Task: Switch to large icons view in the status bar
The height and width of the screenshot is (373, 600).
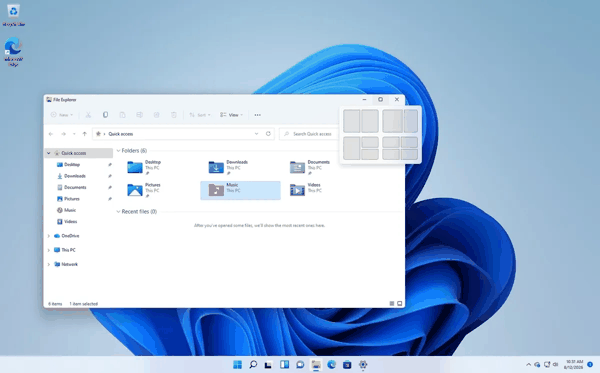Action: pyautogui.click(x=399, y=303)
